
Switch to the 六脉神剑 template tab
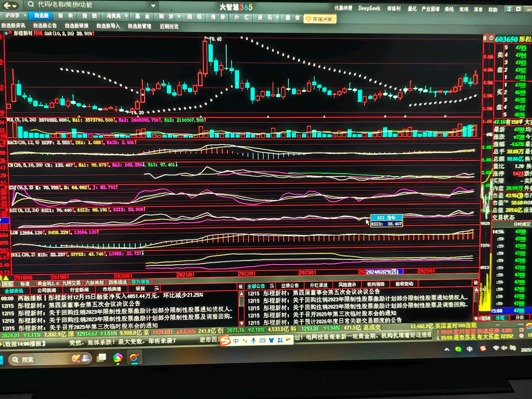[95, 283]
